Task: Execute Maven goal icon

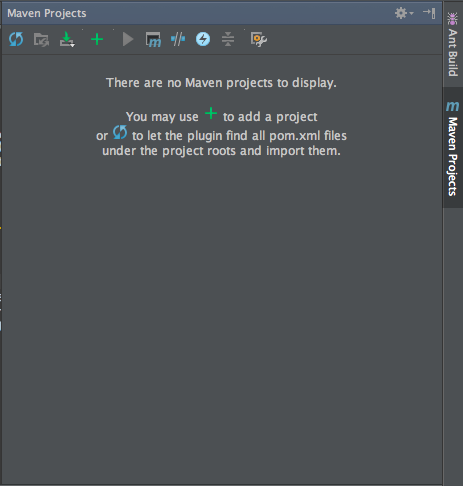Action: pos(153,39)
